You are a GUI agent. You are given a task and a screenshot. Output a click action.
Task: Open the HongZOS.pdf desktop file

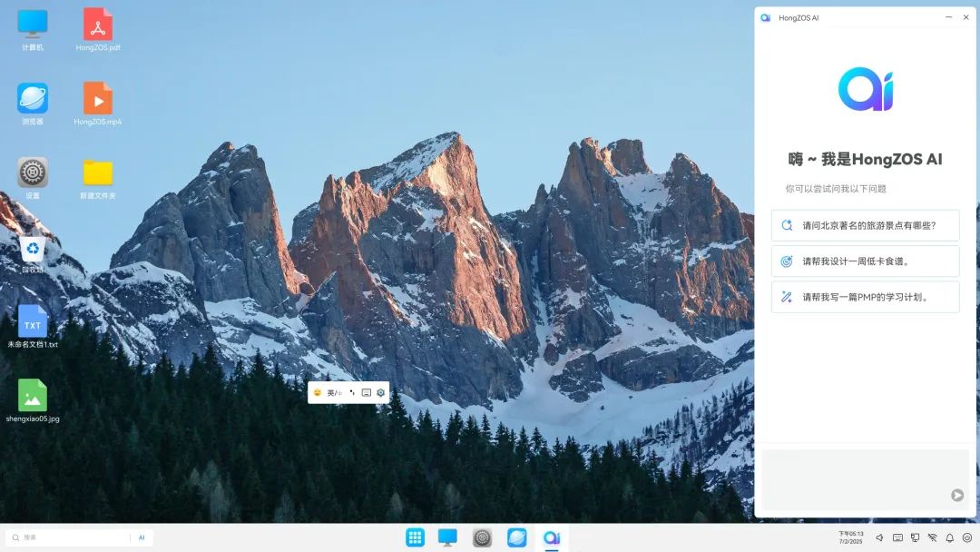[98, 29]
